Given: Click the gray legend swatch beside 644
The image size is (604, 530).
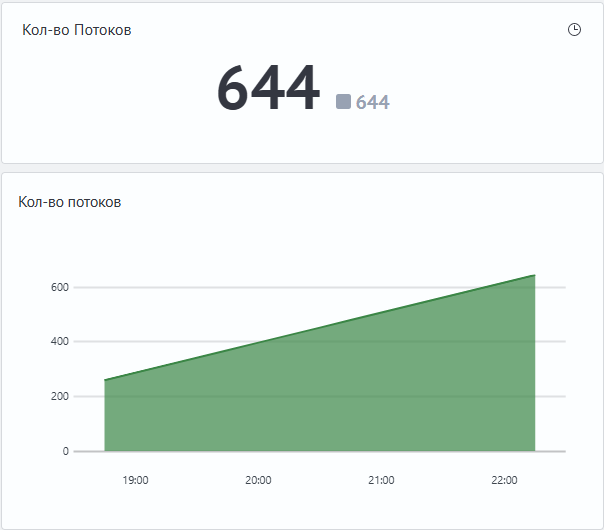Looking at the screenshot, I should 343,102.
